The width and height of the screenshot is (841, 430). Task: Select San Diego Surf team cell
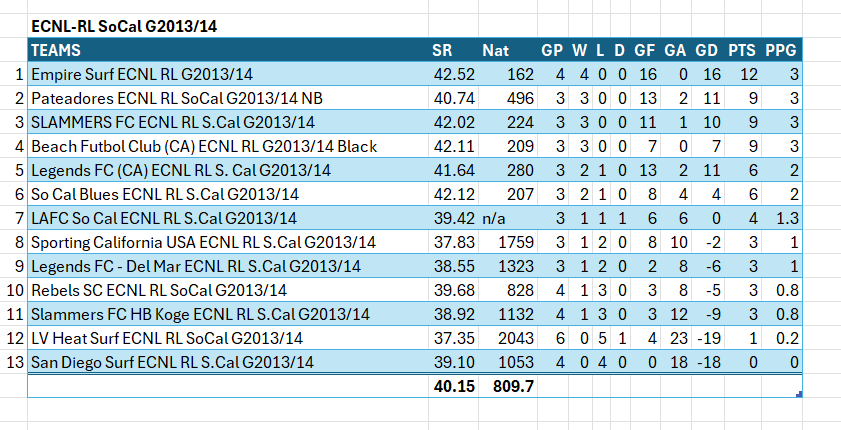point(228,362)
